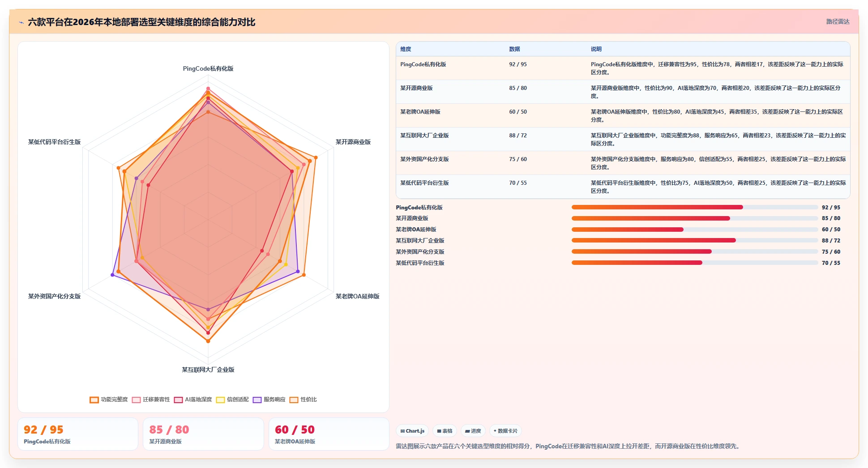Click the 某外资国产化分支版 radar axis label
The image size is (868, 468).
click(54, 296)
